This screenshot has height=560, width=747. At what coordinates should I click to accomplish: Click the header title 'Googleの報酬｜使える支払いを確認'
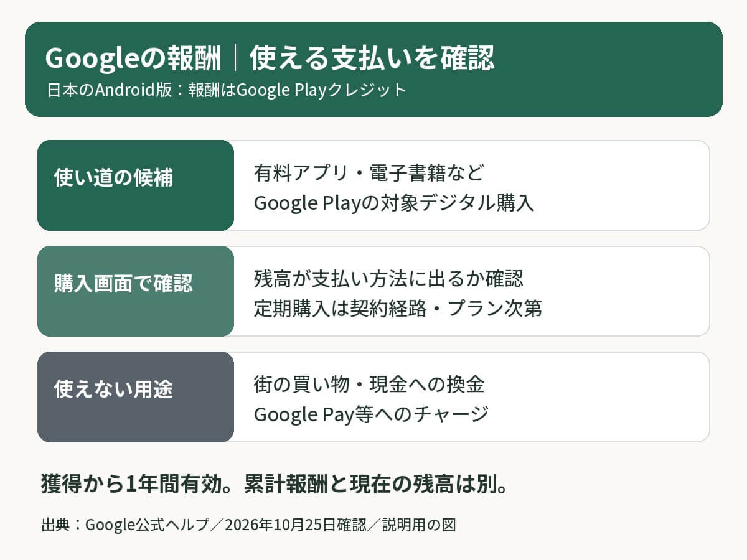(270, 59)
